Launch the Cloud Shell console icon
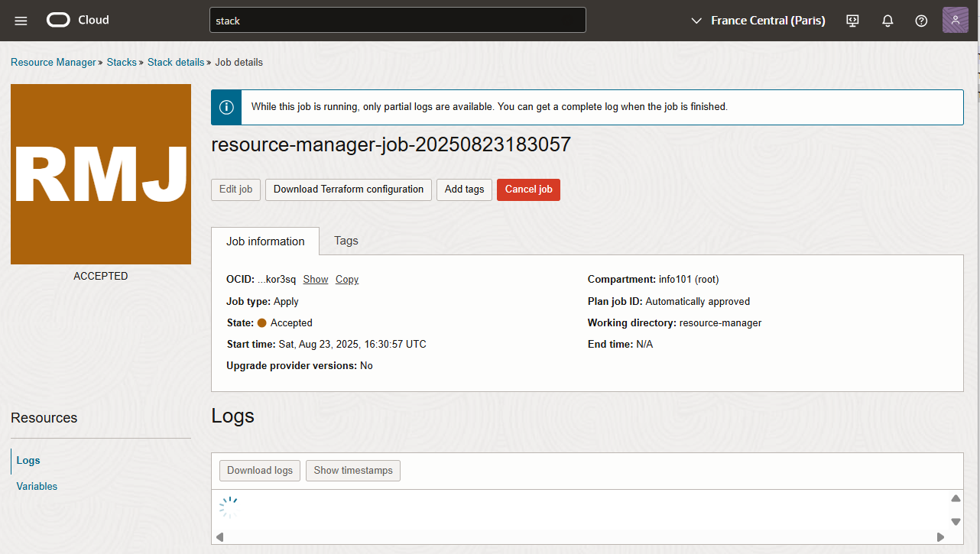Screen dimensions: 980x554 852,21
